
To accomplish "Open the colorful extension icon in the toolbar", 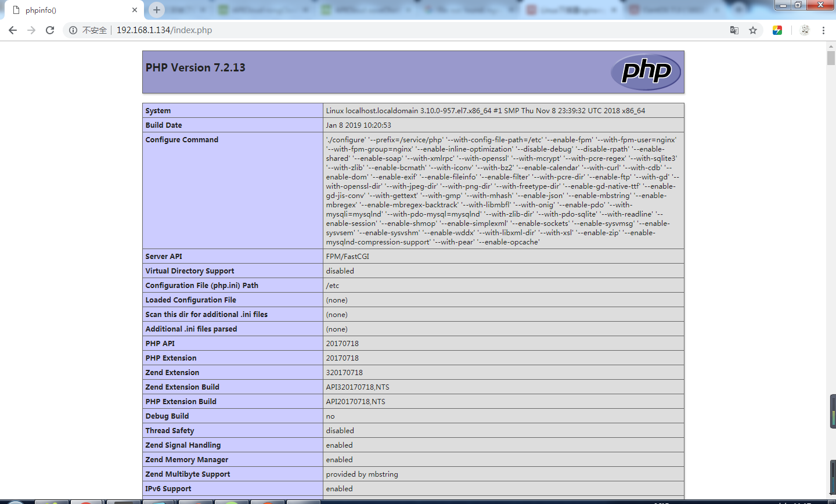I will [777, 30].
